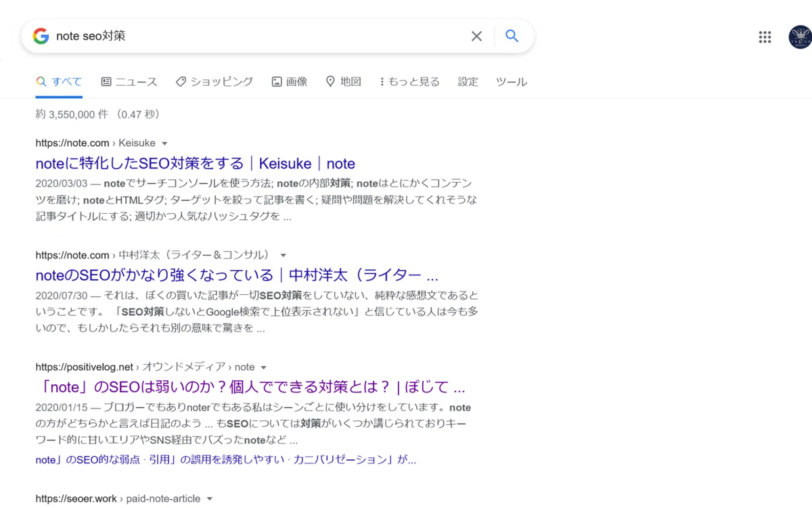
Task: Open the もっと見る menu
Action: [x=409, y=82]
